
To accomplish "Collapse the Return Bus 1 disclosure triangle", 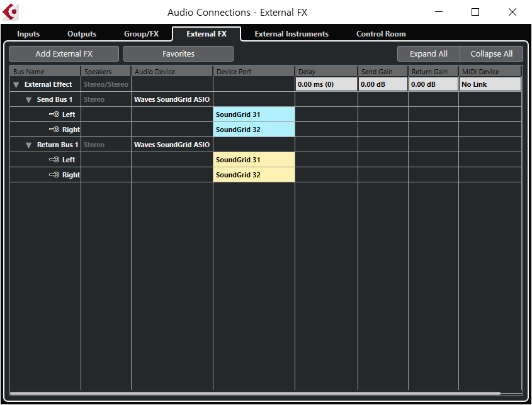I will (28, 145).
